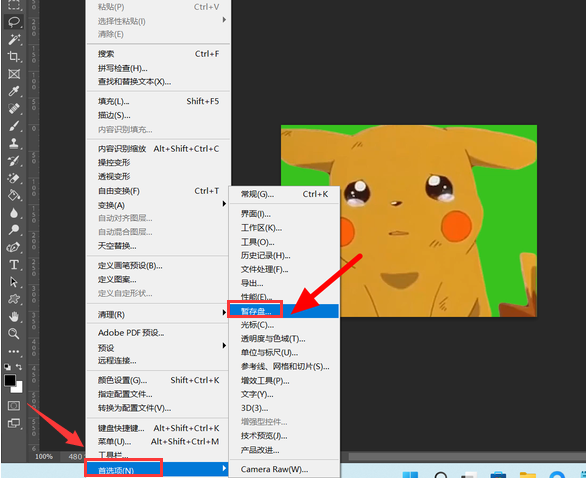Choose 描边(S)... menu item
The width and height of the screenshot is (586, 478).
click(x=158, y=115)
